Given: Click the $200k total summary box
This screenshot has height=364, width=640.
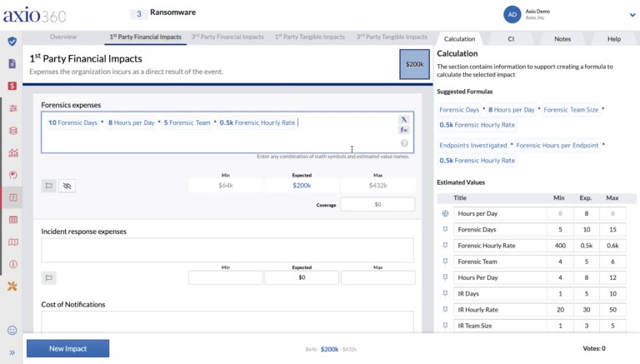Looking at the screenshot, I should [414, 64].
